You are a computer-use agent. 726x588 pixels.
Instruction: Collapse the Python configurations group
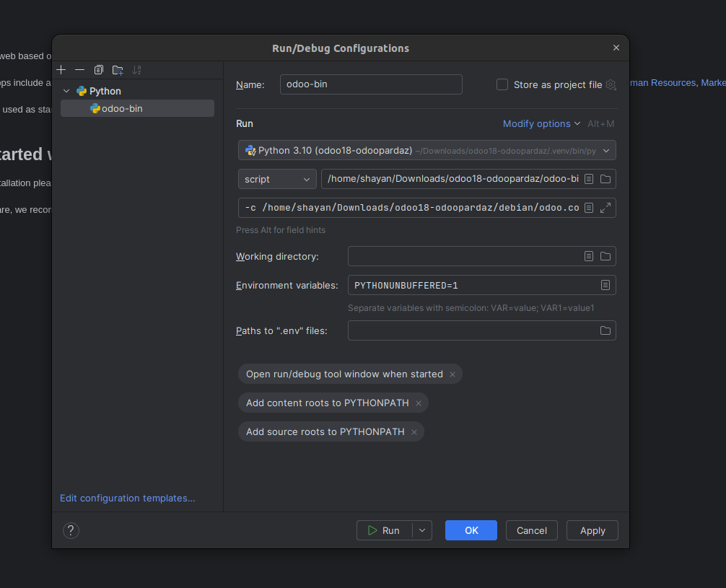coord(66,91)
